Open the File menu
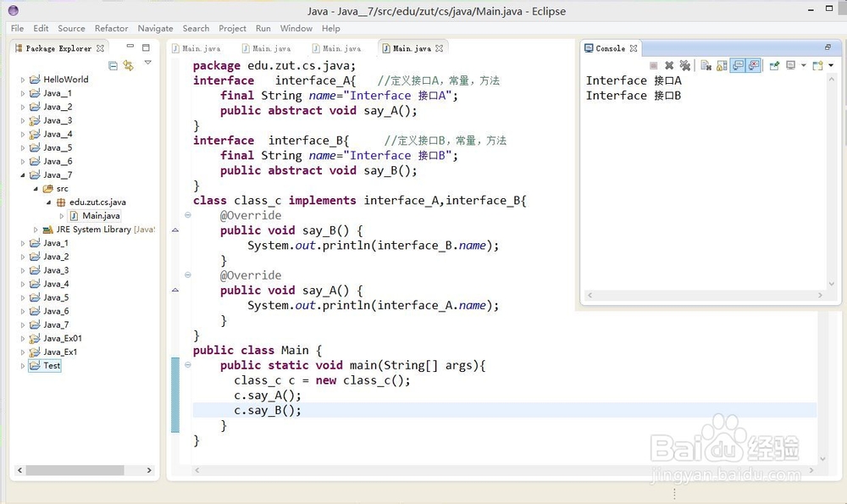 [x=17, y=28]
